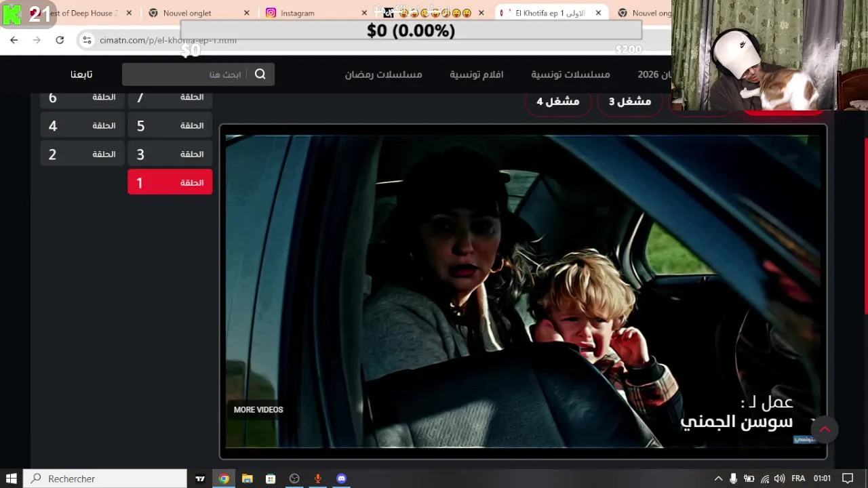Close the Deep House tab
The width and height of the screenshot is (868, 488).
(x=130, y=13)
